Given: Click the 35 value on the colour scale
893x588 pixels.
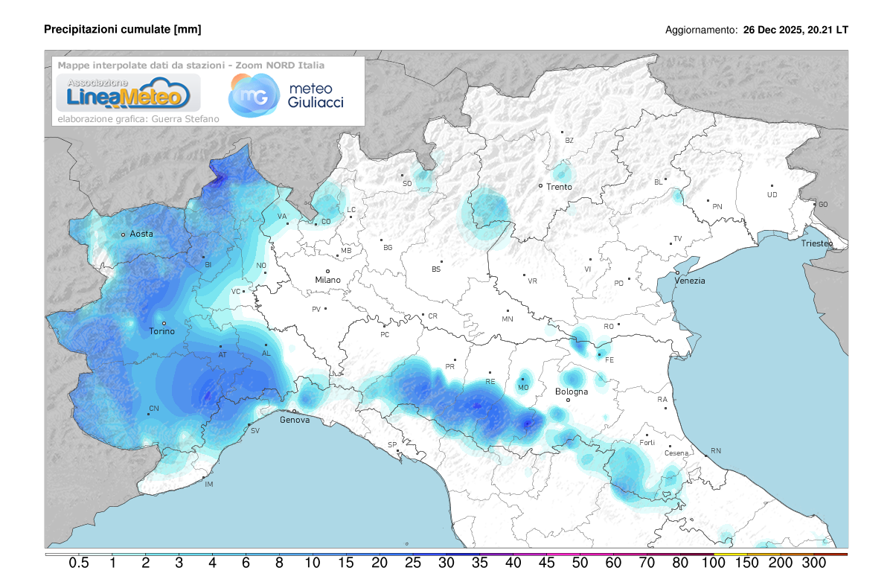Looking at the screenshot, I should (480, 564).
